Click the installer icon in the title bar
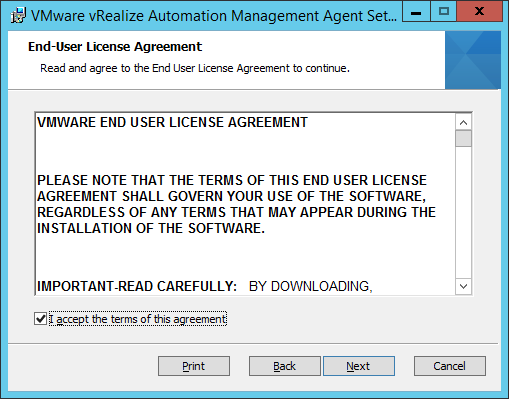This screenshot has height=399, width=509. (x=18, y=16)
